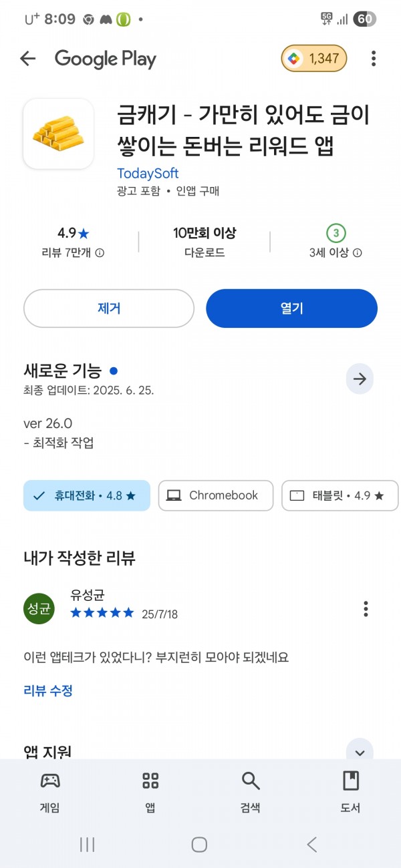The image size is (401, 868).
Task: Open the top-right overflow menu
Action: 374,59
